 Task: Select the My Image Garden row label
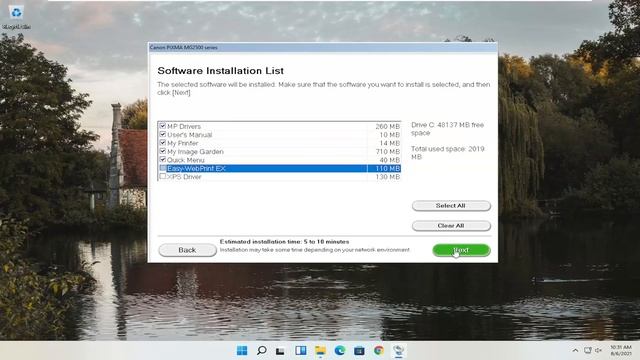pos(195,151)
